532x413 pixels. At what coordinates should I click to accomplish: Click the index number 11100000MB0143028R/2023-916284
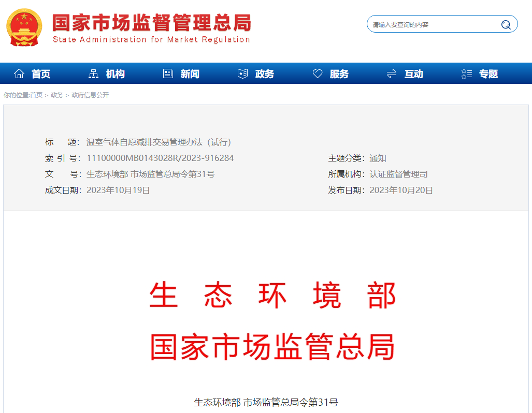pyautogui.click(x=160, y=158)
